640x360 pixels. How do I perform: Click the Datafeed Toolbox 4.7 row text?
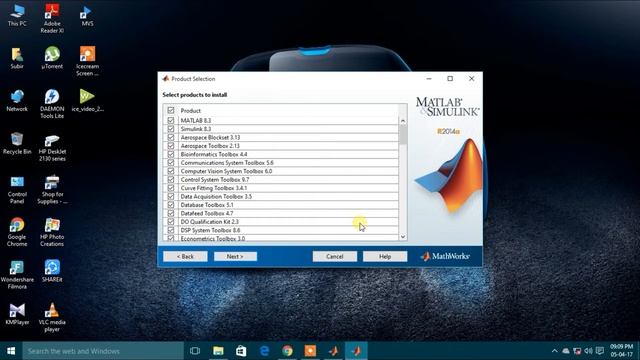[207, 213]
